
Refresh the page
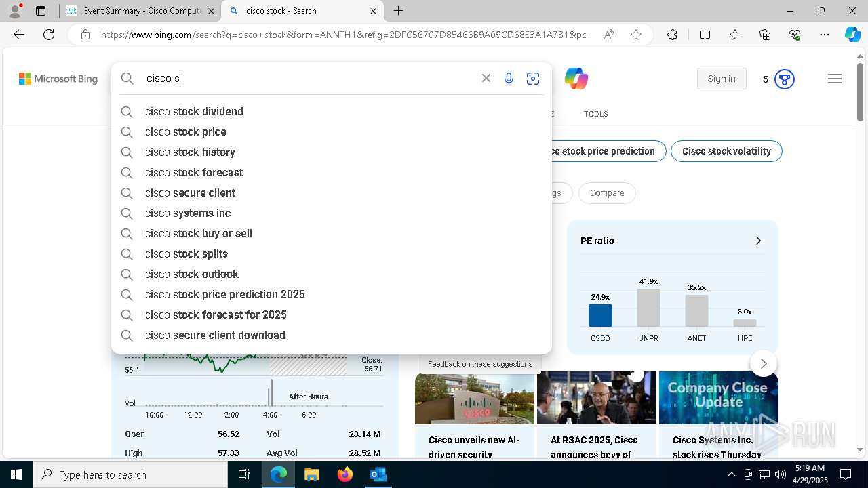(x=49, y=35)
